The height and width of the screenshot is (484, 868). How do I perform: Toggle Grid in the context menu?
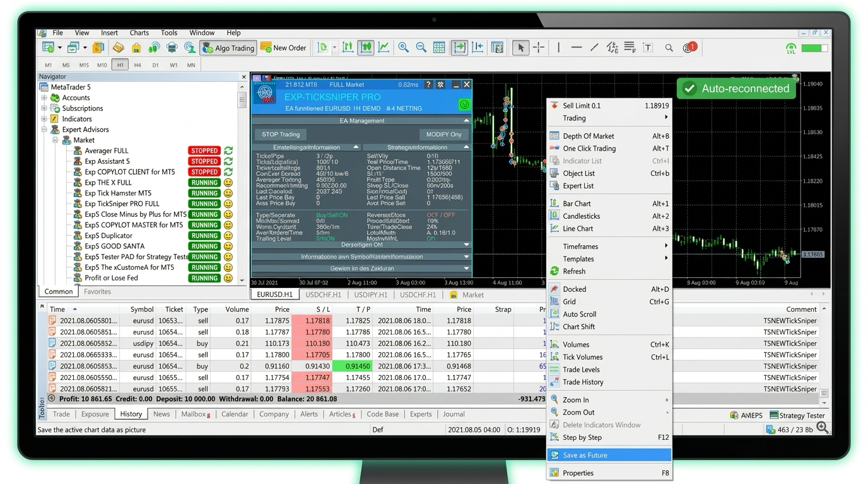[609, 302]
